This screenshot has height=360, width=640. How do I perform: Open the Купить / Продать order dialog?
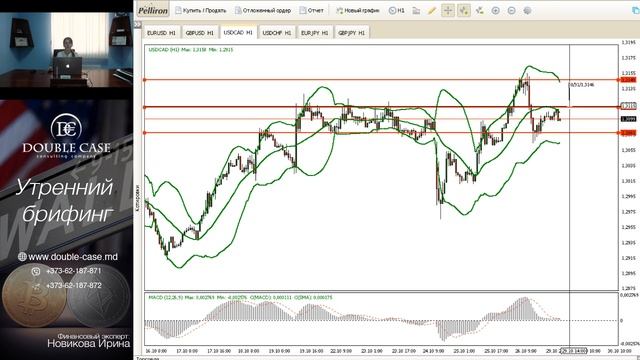(200, 11)
